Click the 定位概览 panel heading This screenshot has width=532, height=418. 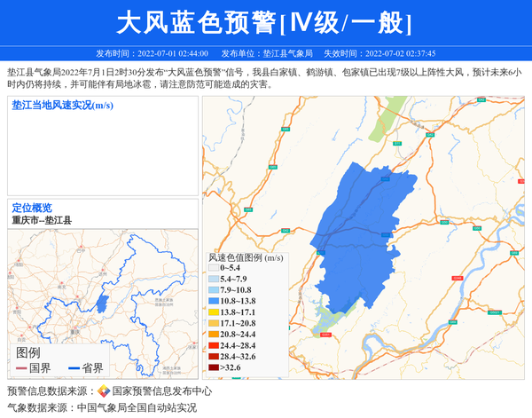click(32, 208)
